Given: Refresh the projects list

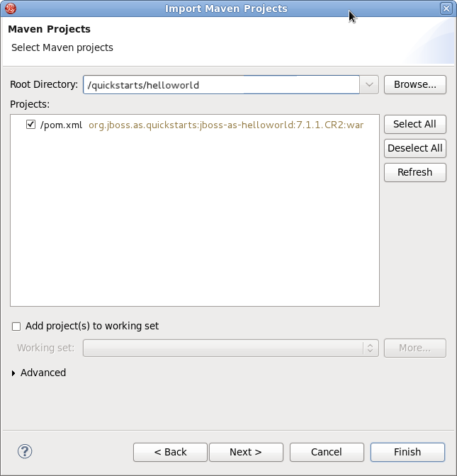Looking at the screenshot, I should click(x=414, y=172).
